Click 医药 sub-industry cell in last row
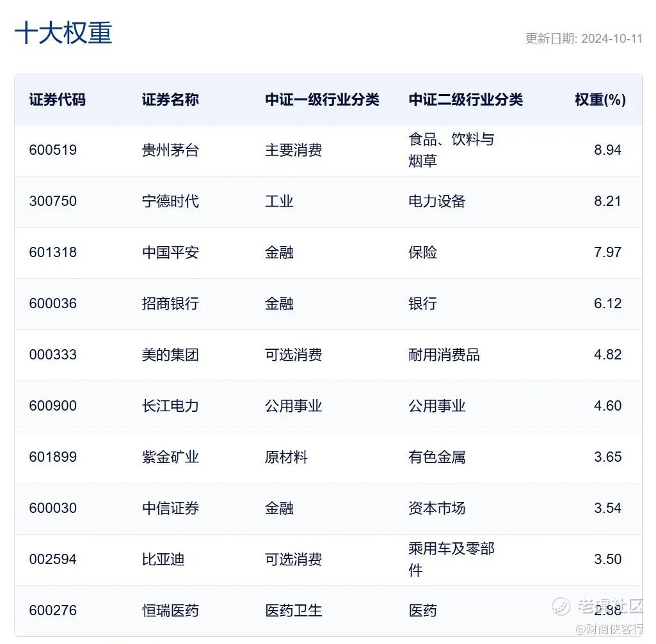The width and height of the screenshot is (656, 644). pos(422,611)
